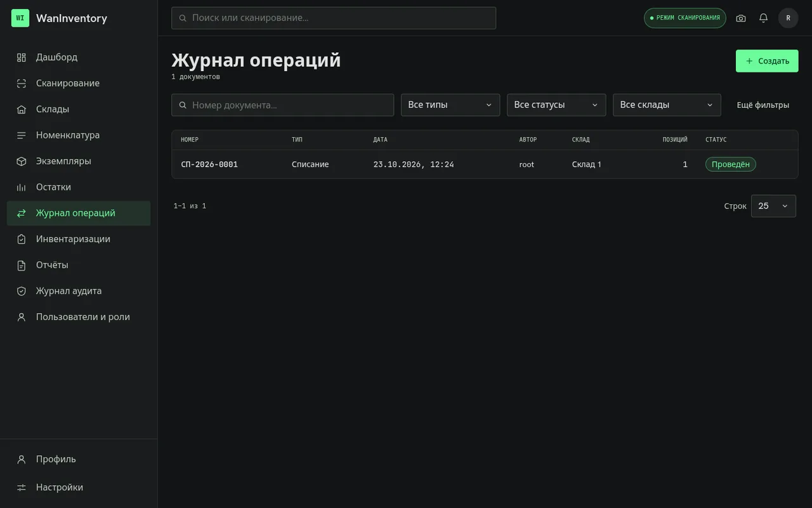Click the Дата column header
This screenshot has height=508, width=812.
tap(380, 140)
